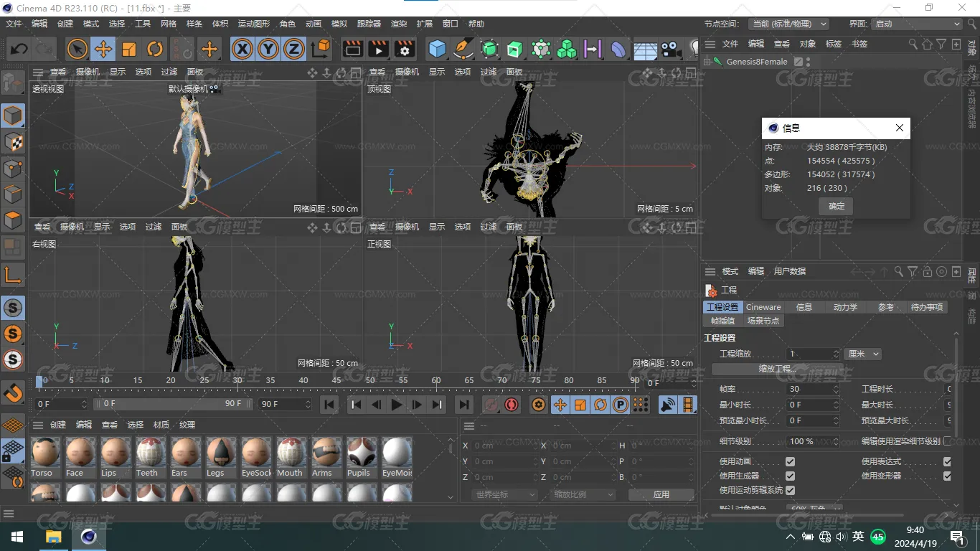This screenshot has width=980, height=551.
Task: Switch to the 动力学 tab
Action: tap(845, 307)
